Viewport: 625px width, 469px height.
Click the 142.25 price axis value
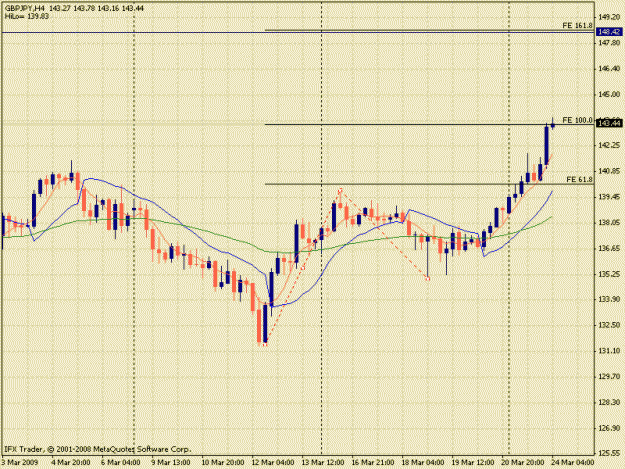(x=609, y=145)
